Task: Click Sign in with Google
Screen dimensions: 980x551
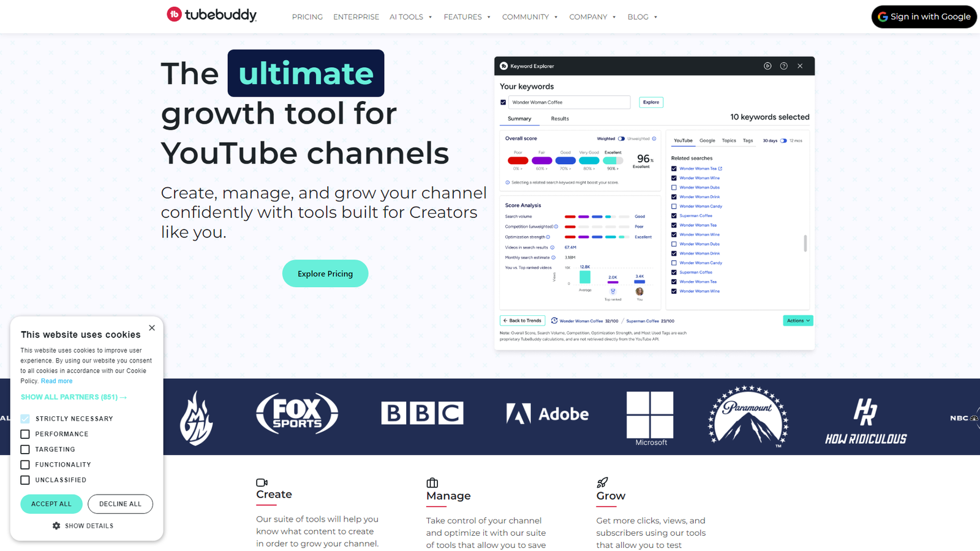Action: click(924, 17)
